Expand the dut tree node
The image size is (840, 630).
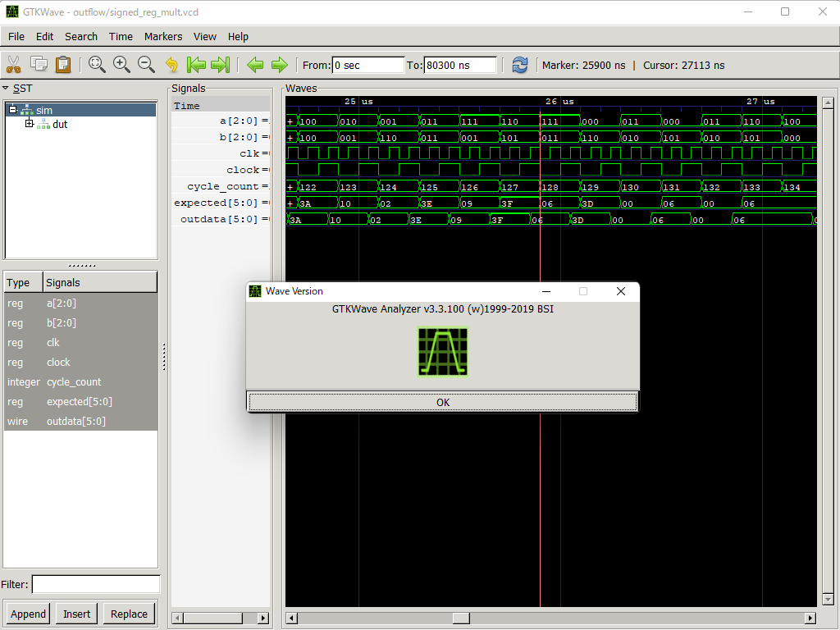pyautogui.click(x=30, y=124)
